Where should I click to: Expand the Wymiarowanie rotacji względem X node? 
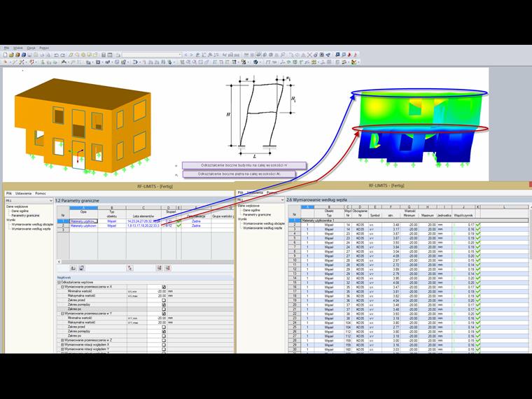click(62, 344)
